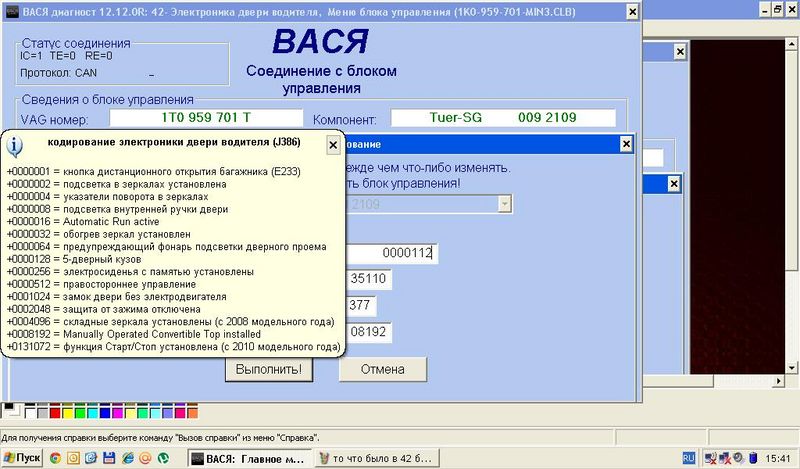Click the RU language indicator in tray

point(688,458)
